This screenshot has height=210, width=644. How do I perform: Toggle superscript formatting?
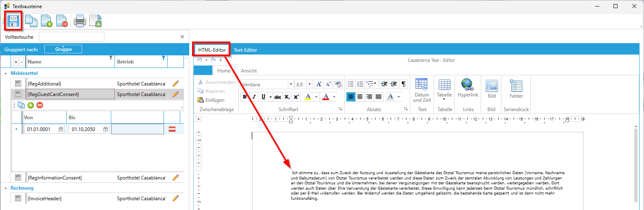pyautogui.click(x=296, y=97)
